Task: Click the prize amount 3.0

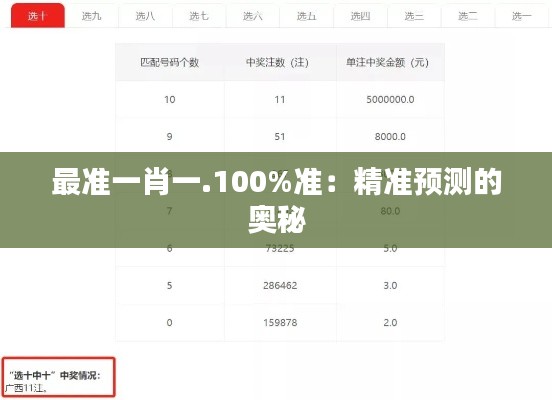Action: pos(390,285)
